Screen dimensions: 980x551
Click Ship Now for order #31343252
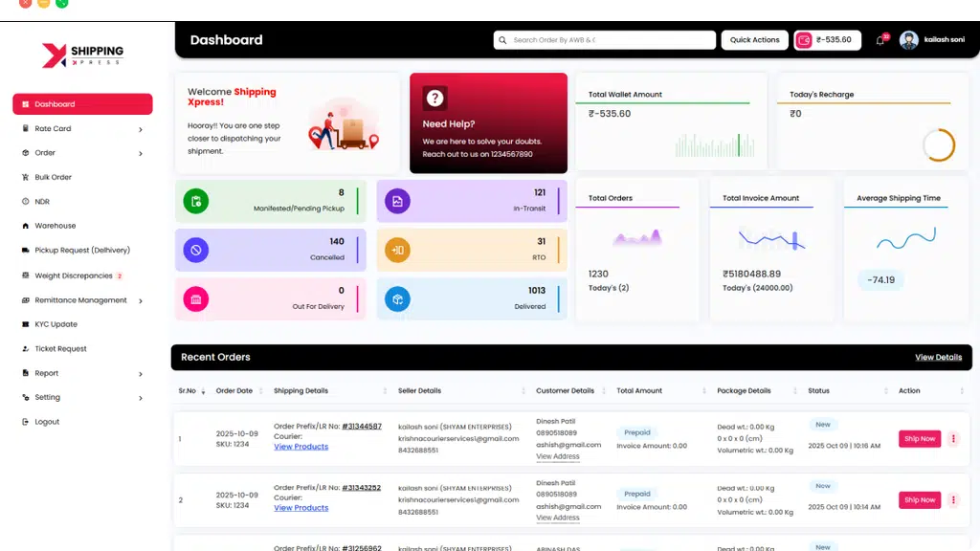[920, 499]
